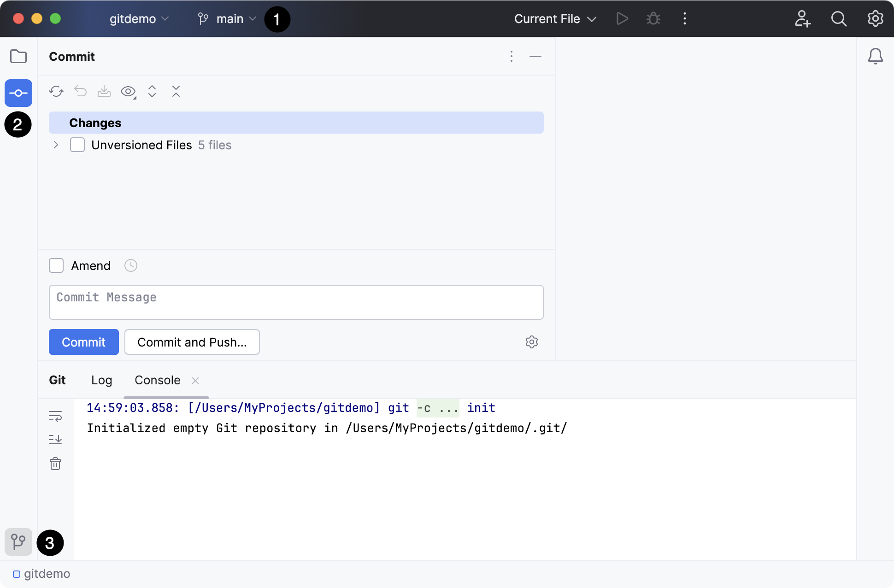
Task: Refresh the changes list in Commit panel
Action: point(56,91)
